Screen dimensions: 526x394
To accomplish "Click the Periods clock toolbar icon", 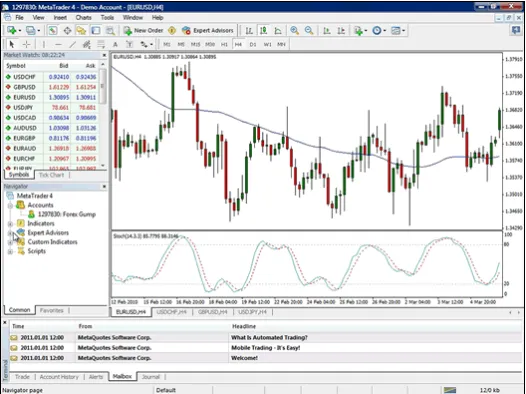I will tap(377, 31).
